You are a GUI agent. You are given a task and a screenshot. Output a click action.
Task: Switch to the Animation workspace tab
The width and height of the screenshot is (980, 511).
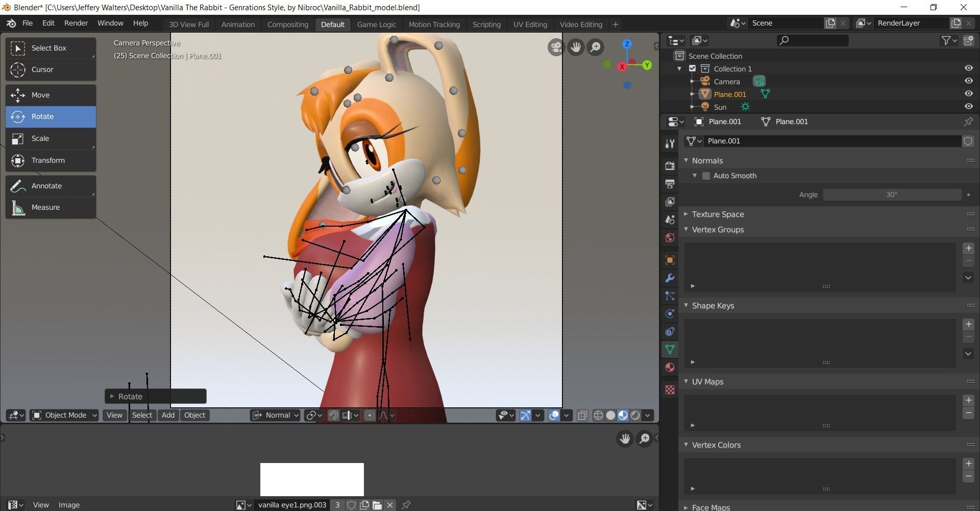(x=238, y=25)
